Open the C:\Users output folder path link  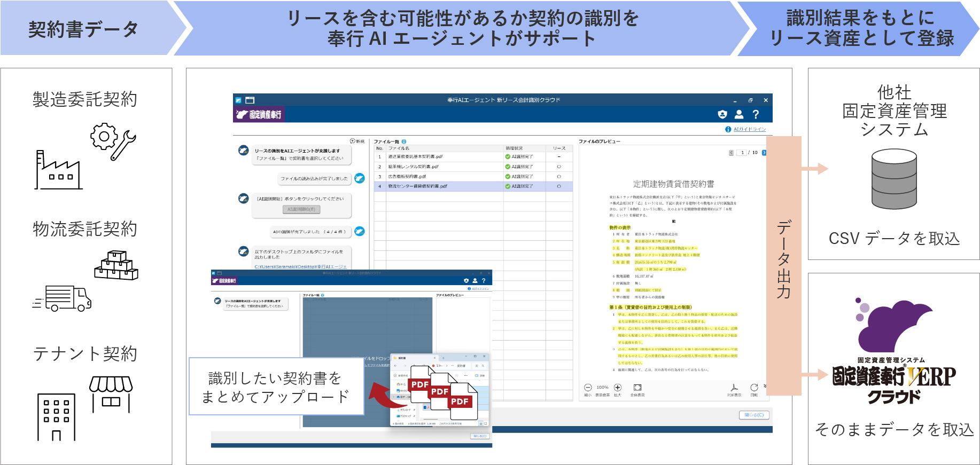pyautogui.click(x=300, y=266)
